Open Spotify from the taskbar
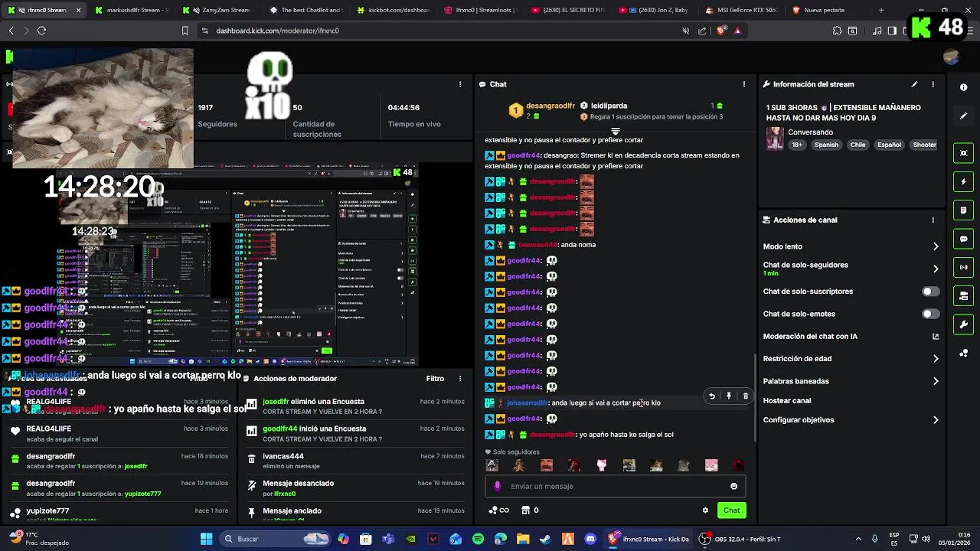The width and height of the screenshot is (980, 551). (479, 539)
